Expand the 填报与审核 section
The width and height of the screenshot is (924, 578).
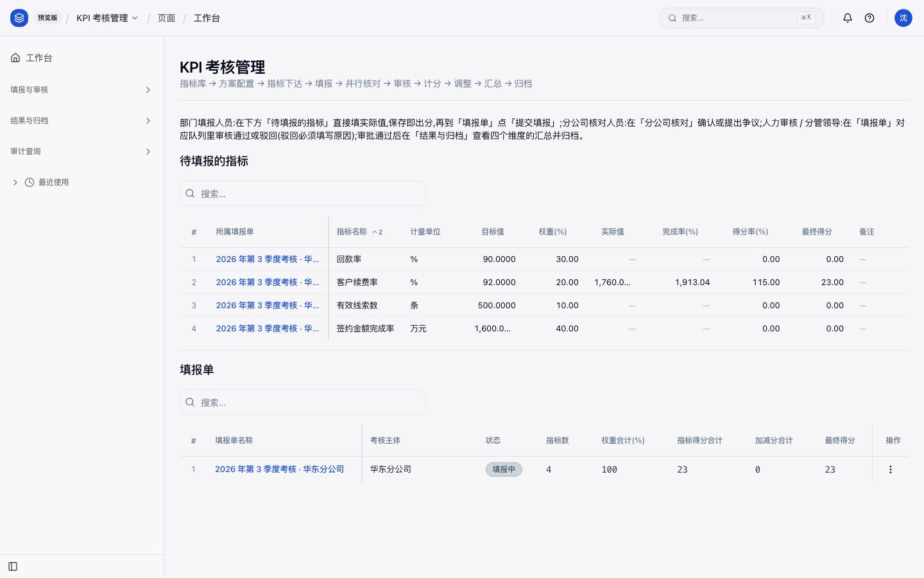coord(81,90)
